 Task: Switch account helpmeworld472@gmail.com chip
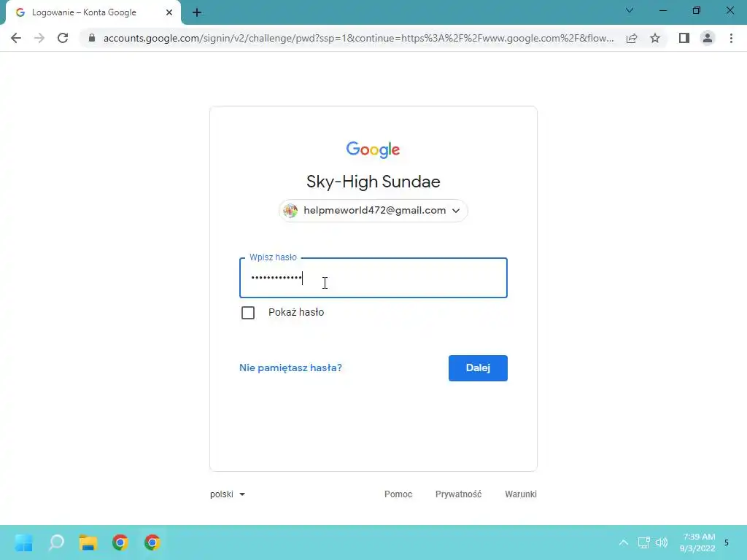click(x=373, y=211)
